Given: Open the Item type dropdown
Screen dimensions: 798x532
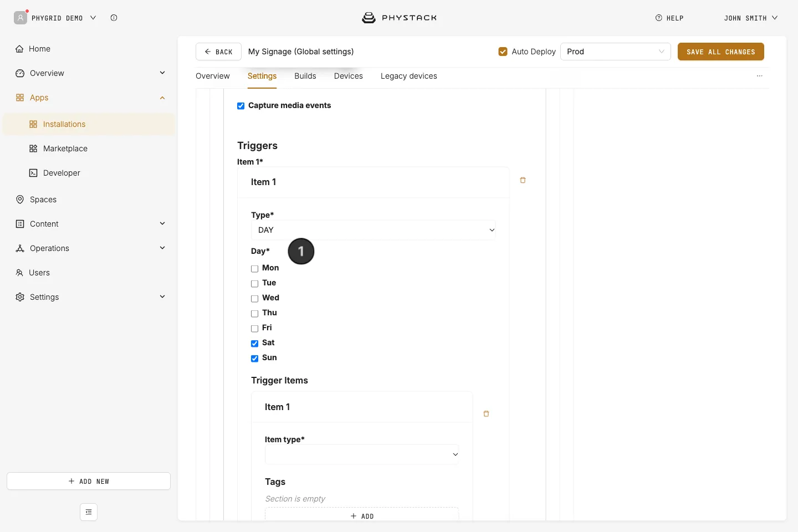Looking at the screenshot, I should 362,454.
